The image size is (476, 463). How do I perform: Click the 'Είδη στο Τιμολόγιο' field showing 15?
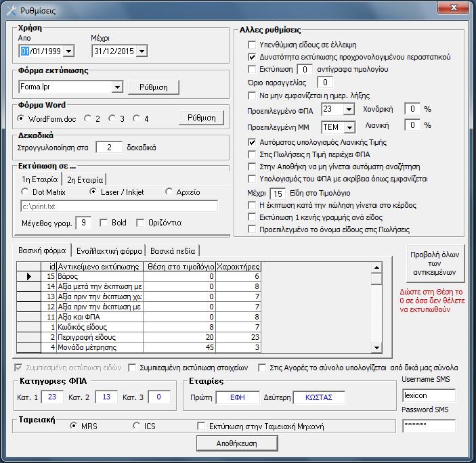(278, 194)
